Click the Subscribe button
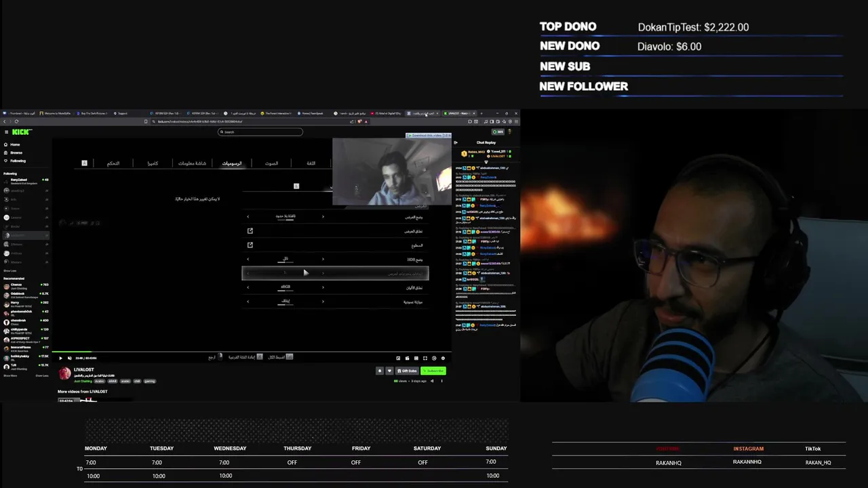Image resolution: width=868 pixels, height=488 pixels. [x=433, y=371]
